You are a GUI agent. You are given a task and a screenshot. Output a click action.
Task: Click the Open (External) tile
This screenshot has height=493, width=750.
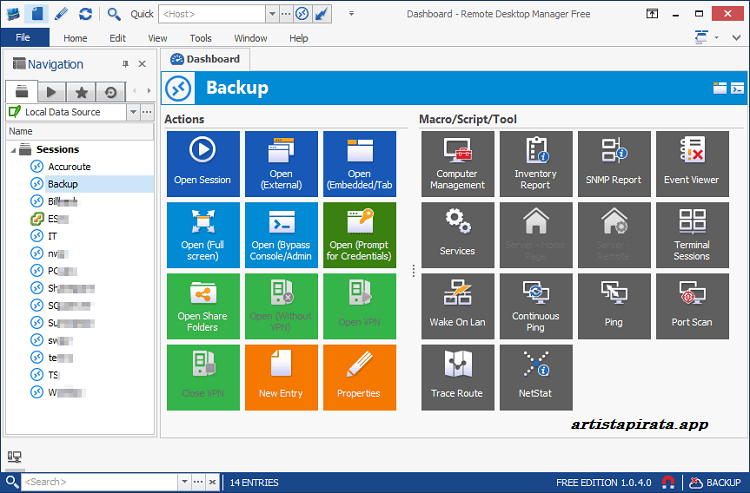click(281, 164)
